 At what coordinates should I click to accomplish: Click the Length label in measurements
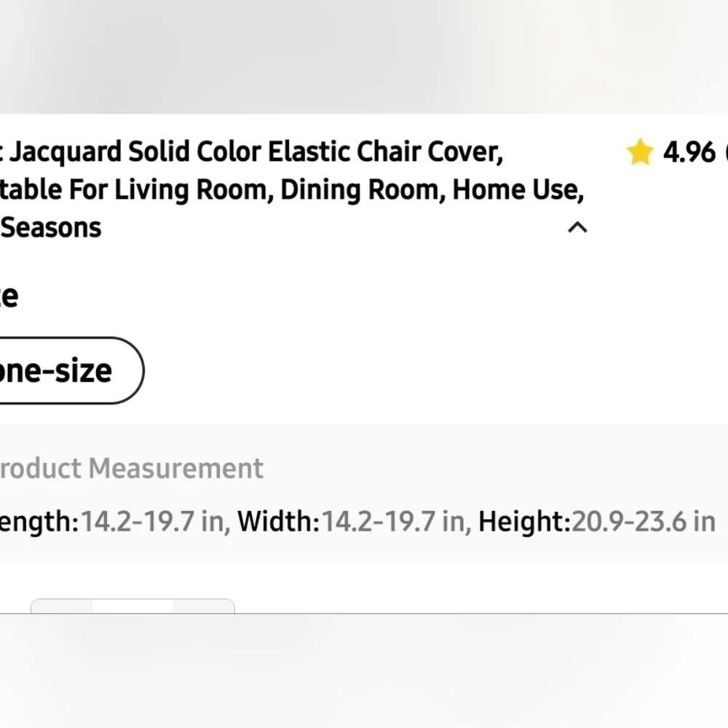tap(36, 522)
